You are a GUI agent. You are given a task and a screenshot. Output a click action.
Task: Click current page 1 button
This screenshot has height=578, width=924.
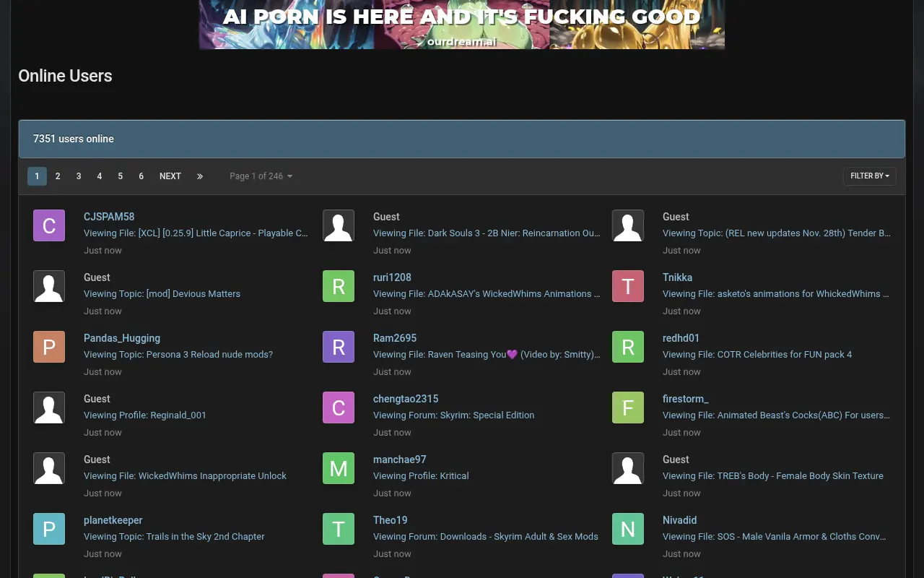pyautogui.click(x=37, y=176)
